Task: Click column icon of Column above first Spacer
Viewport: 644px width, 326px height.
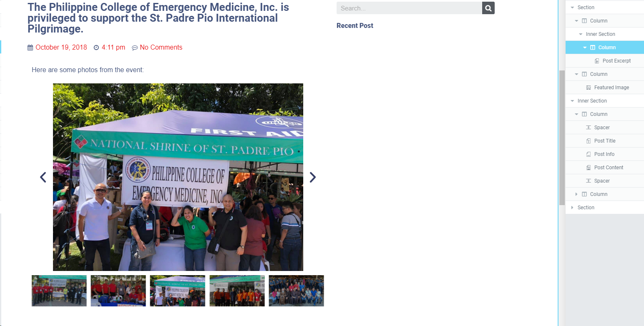Action: pyautogui.click(x=584, y=114)
